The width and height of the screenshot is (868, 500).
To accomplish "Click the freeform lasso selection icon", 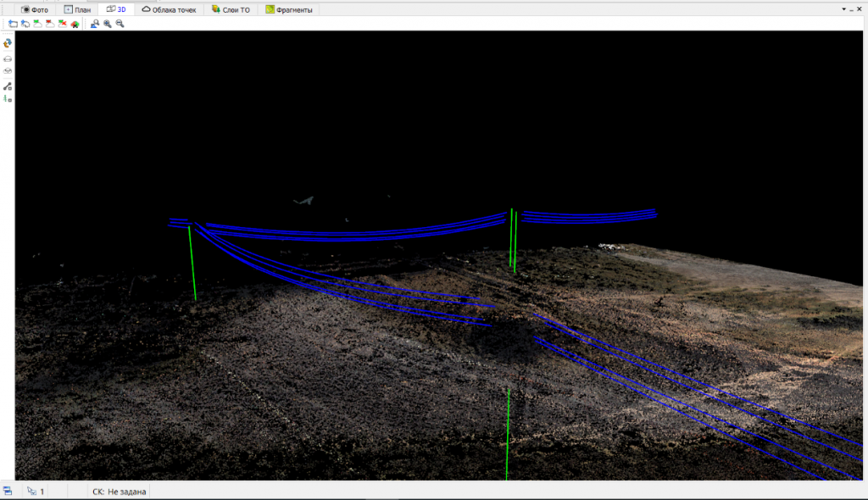I will [x=25, y=24].
